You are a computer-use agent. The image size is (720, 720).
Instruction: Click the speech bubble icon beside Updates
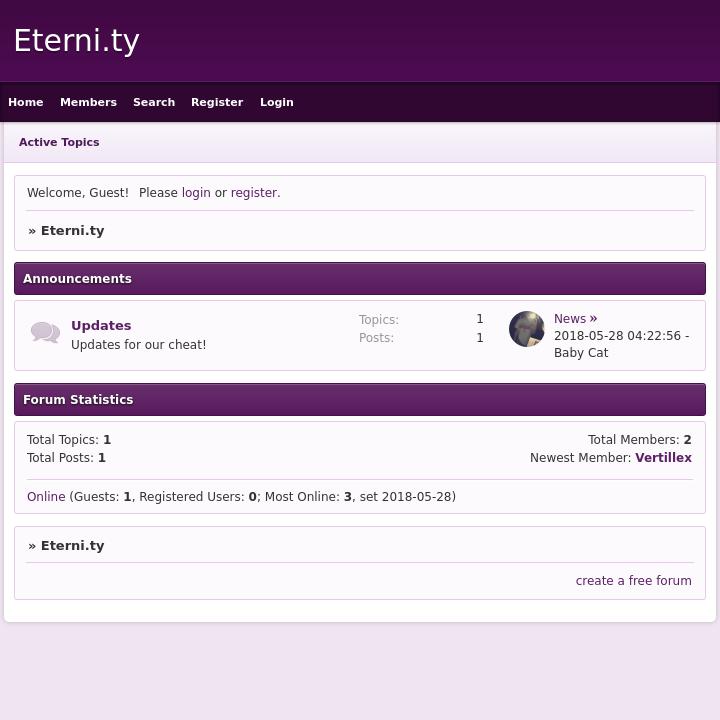pos(45,333)
